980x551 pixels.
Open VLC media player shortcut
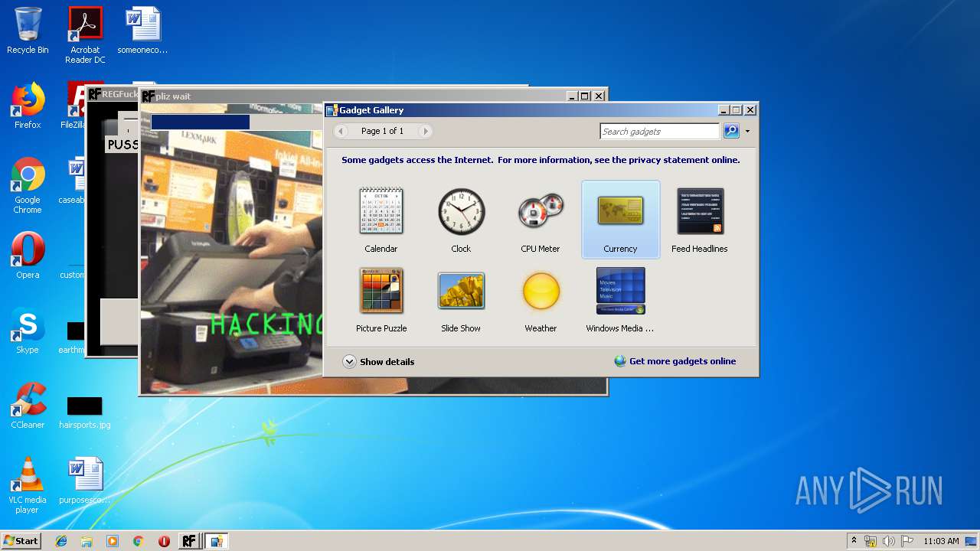click(28, 485)
